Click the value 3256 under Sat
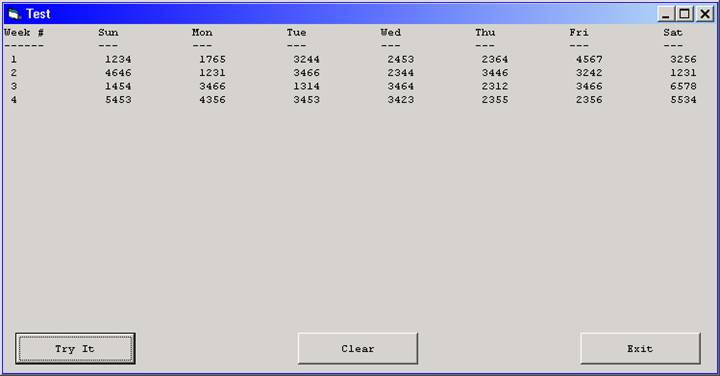This screenshot has height=376, width=720. (x=683, y=59)
